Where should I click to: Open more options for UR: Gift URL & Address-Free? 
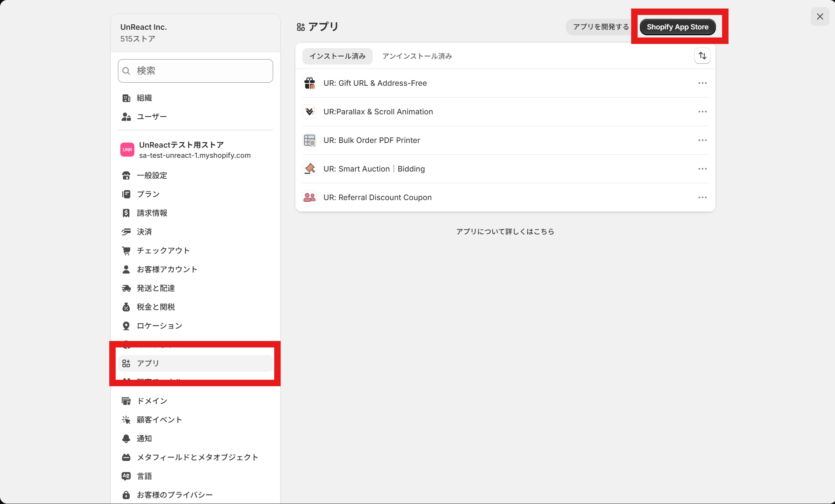click(702, 83)
